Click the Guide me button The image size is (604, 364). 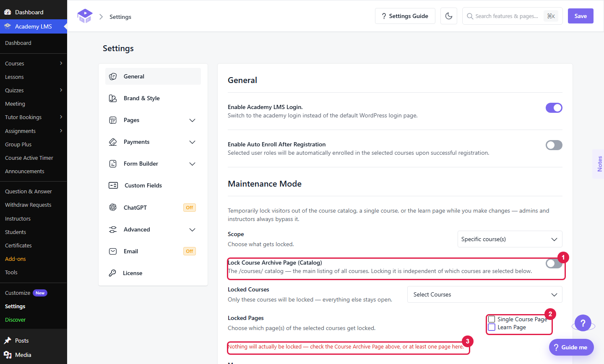pyautogui.click(x=571, y=347)
